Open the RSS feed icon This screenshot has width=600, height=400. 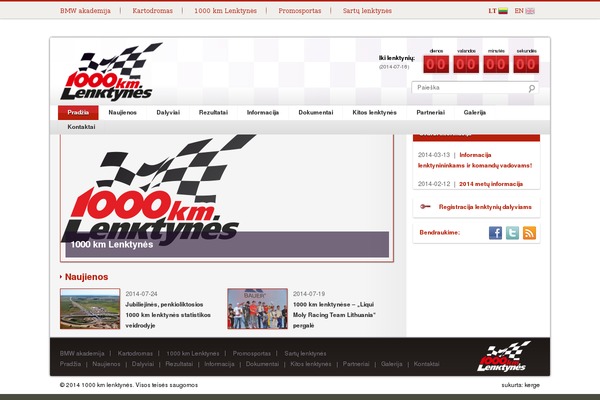pos(529,233)
